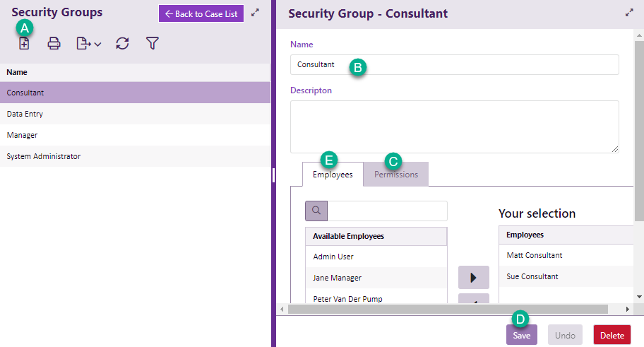The height and width of the screenshot is (347, 644).
Task: Expand the Security Group - Consultant panel
Action: click(x=629, y=13)
